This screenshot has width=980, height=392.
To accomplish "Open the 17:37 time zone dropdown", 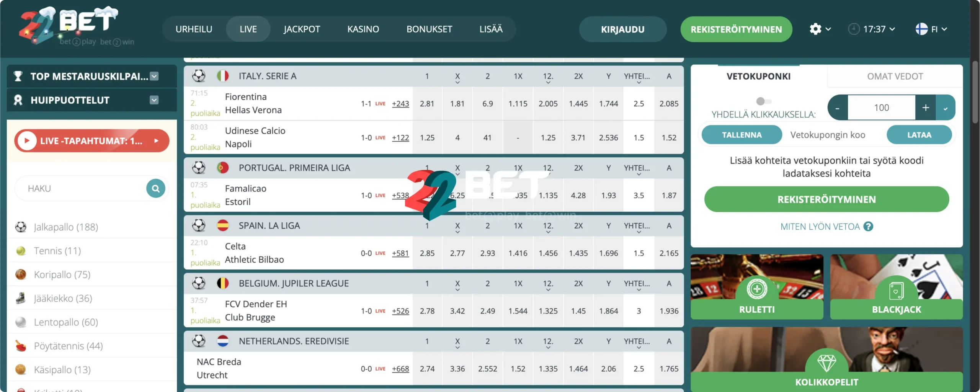I will pos(872,29).
